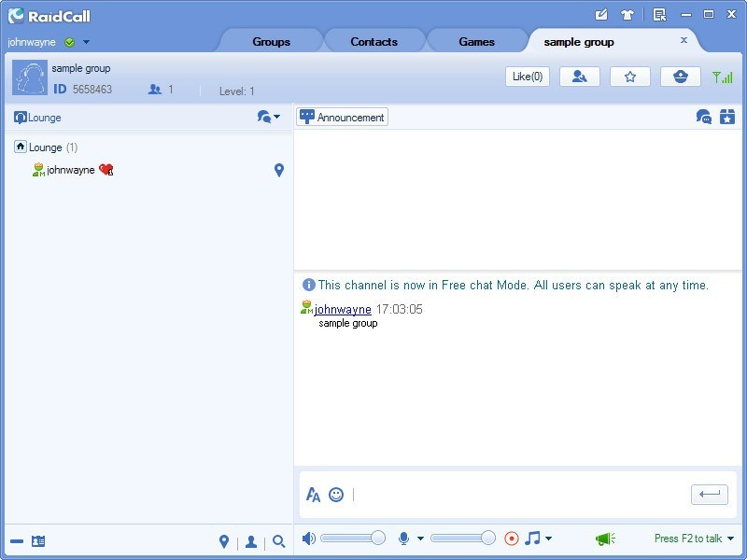The image size is (747, 560).
Task: Open the Press F2 to talk dropdown
Action: click(730, 539)
